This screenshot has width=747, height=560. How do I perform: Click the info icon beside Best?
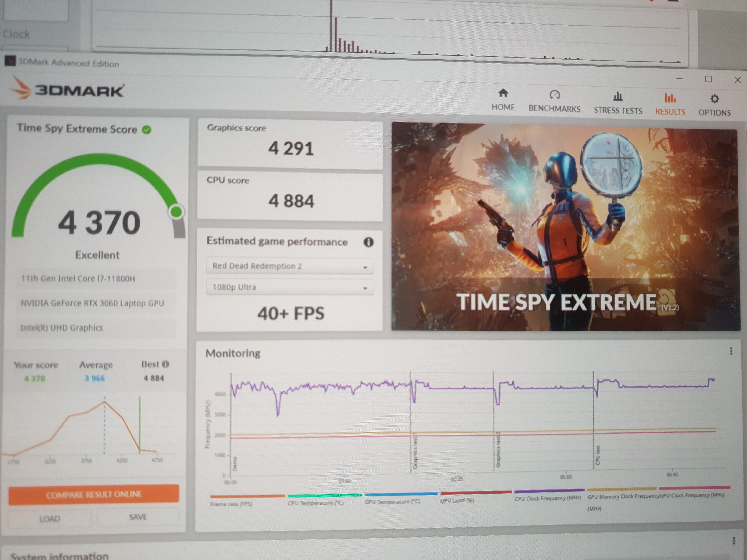click(x=165, y=364)
